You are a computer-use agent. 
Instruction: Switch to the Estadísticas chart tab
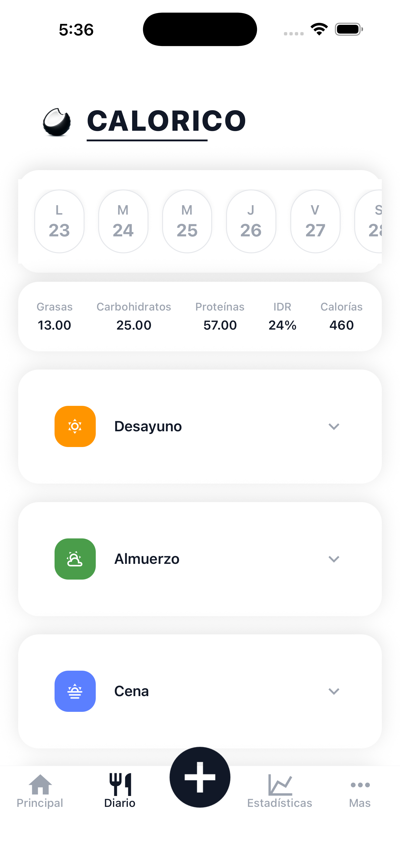pyautogui.click(x=280, y=791)
